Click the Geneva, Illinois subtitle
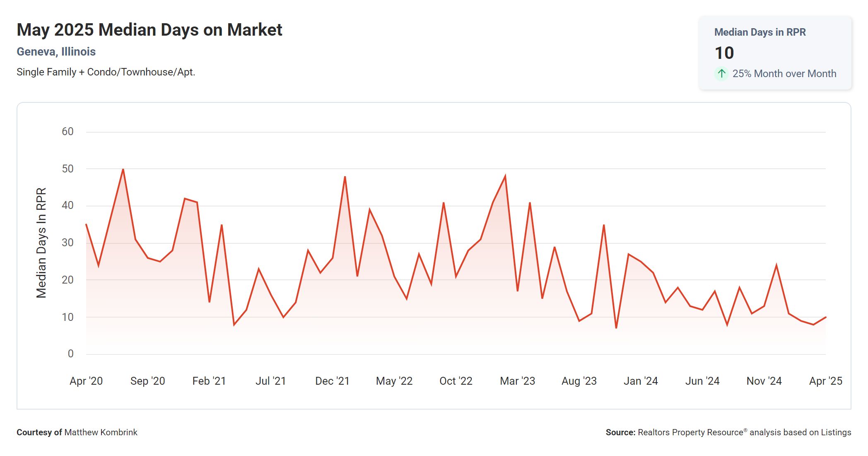 click(x=56, y=52)
